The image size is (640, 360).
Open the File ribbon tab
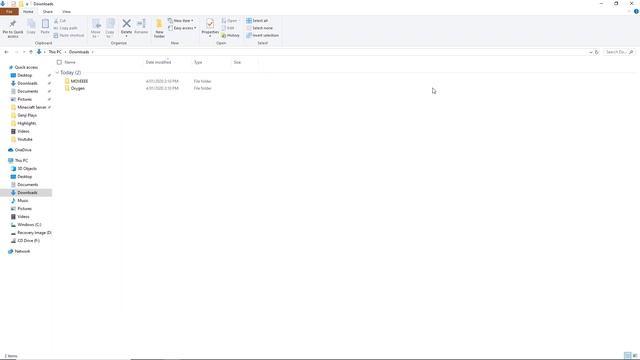coord(9,11)
